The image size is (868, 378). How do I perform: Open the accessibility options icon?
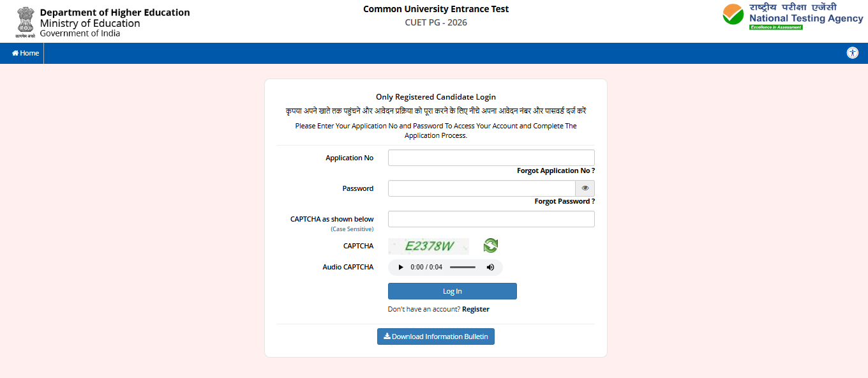pyautogui.click(x=853, y=53)
